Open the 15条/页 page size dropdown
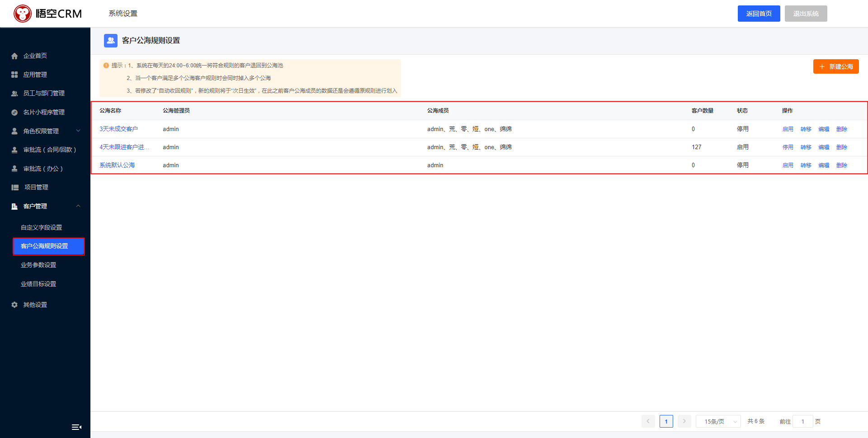This screenshot has width=868, height=438. [718, 421]
